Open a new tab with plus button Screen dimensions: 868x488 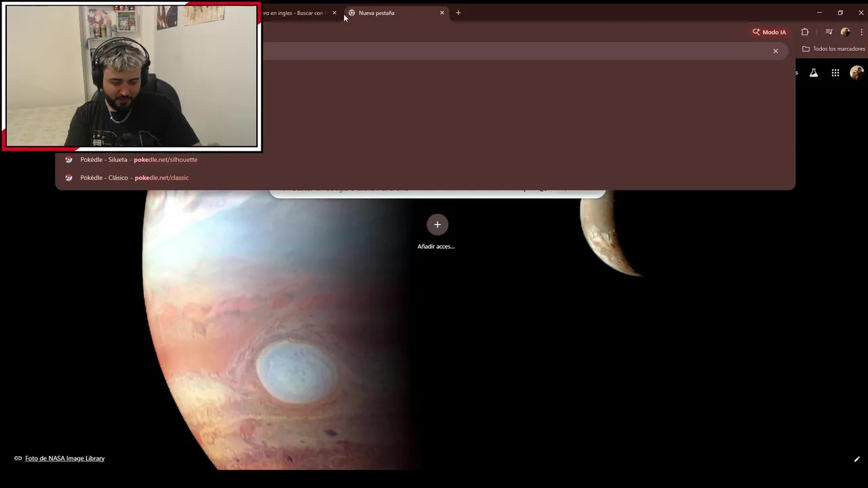click(458, 13)
